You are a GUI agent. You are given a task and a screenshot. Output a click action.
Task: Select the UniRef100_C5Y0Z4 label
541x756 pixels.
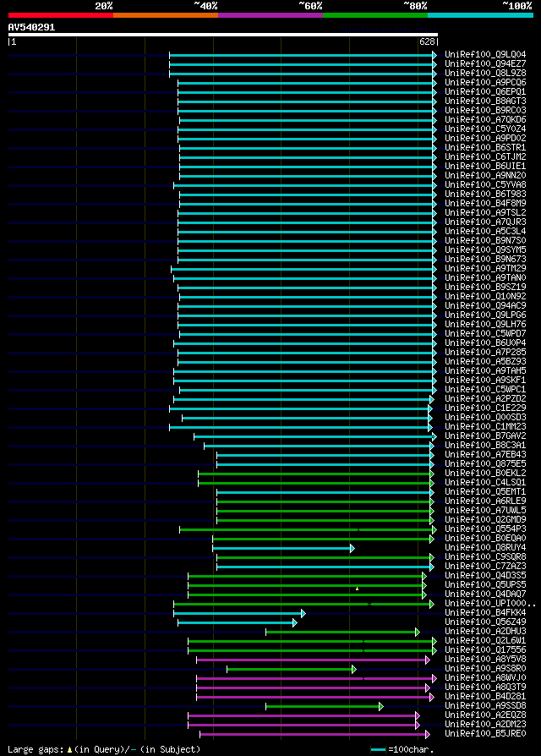pos(485,129)
